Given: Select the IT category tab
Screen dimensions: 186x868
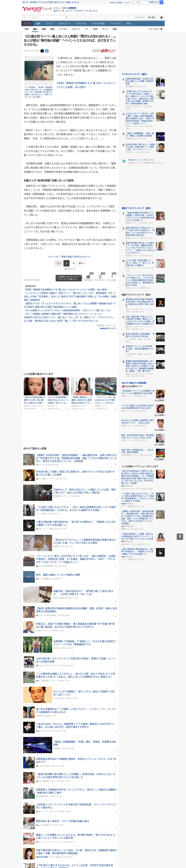Looking at the screenshot, I should (x=86, y=29).
